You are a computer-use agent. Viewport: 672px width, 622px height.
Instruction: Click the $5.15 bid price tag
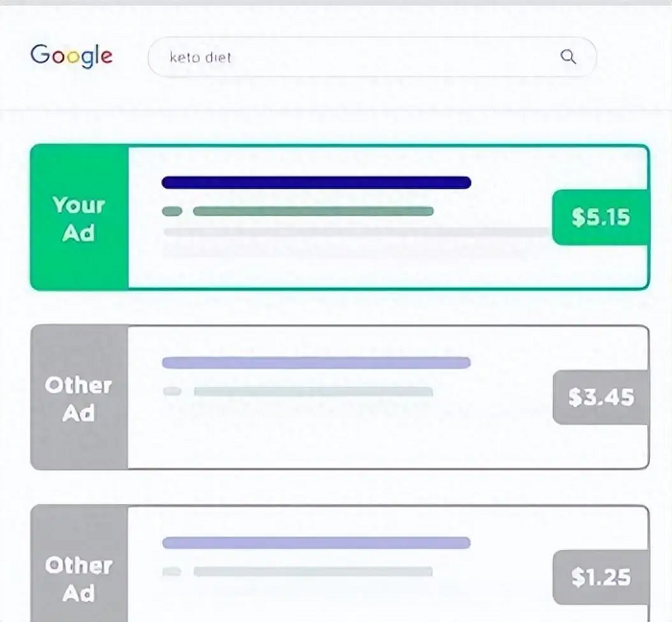(600, 217)
